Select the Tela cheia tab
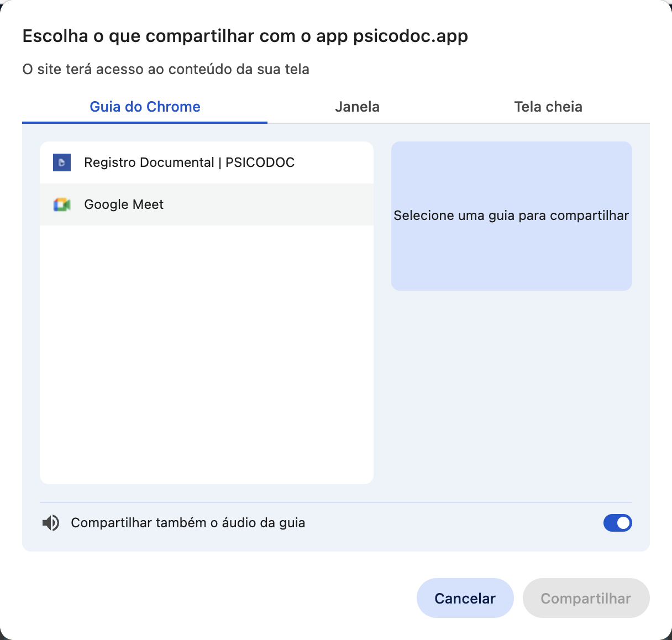The image size is (672, 640). pyautogui.click(x=548, y=107)
